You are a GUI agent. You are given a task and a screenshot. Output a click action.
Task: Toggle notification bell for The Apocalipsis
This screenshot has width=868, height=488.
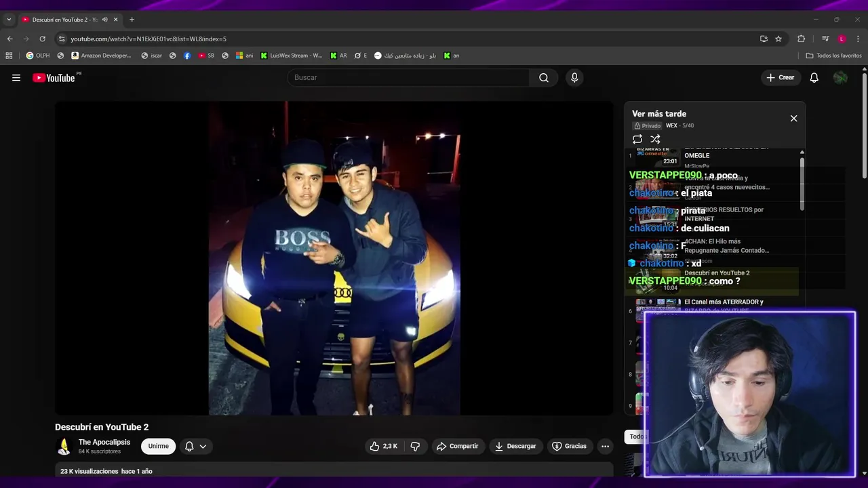tap(189, 446)
